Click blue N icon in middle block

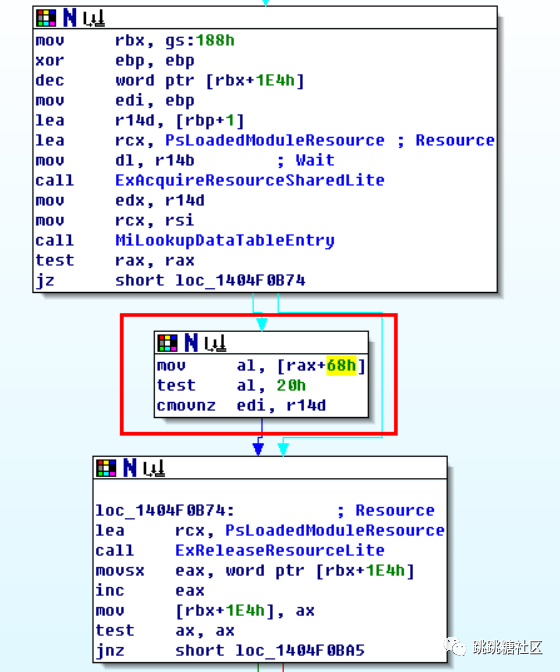(x=191, y=343)
